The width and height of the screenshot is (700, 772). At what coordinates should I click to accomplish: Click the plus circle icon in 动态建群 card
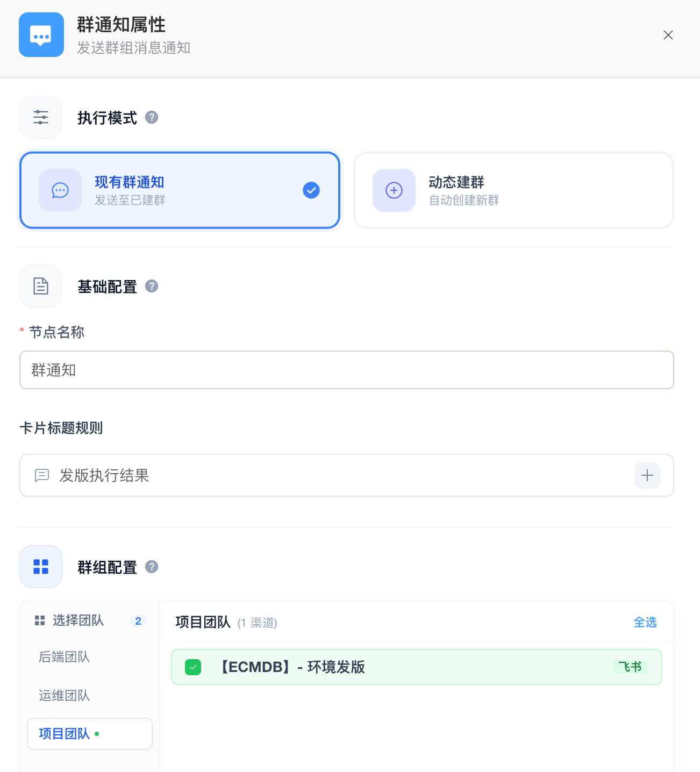(x=394, y=190)
